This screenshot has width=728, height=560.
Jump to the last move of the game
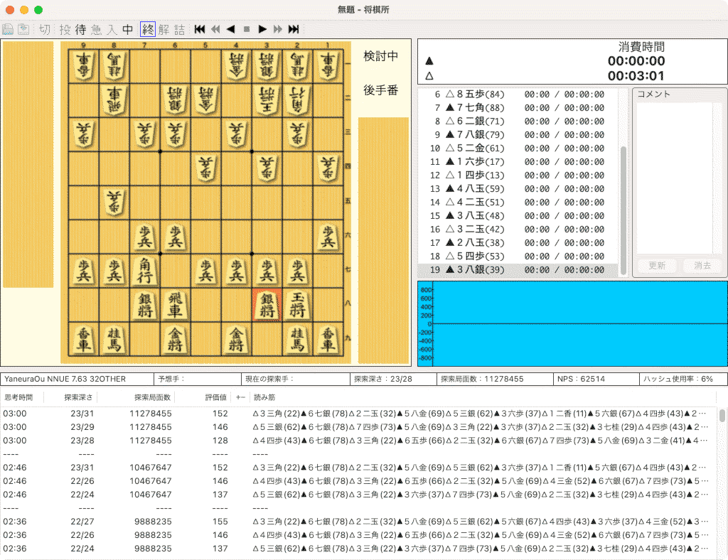(x=294, y=29)
